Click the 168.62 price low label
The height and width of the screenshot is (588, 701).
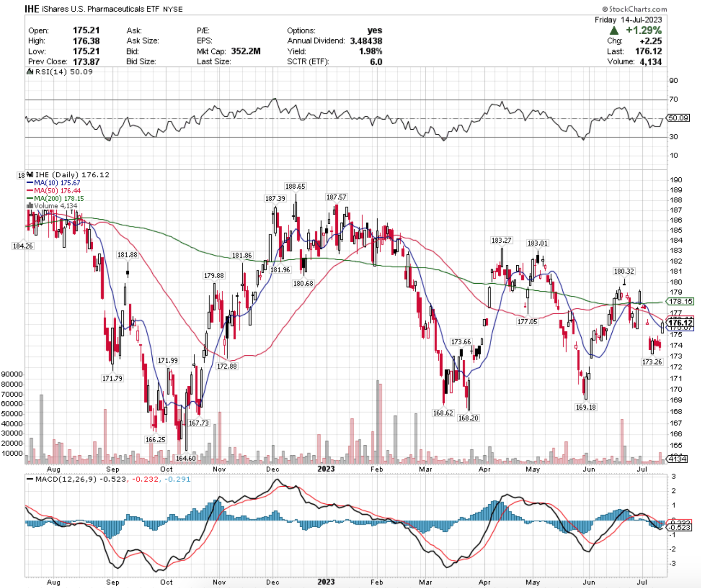click(x=443, y=412)
